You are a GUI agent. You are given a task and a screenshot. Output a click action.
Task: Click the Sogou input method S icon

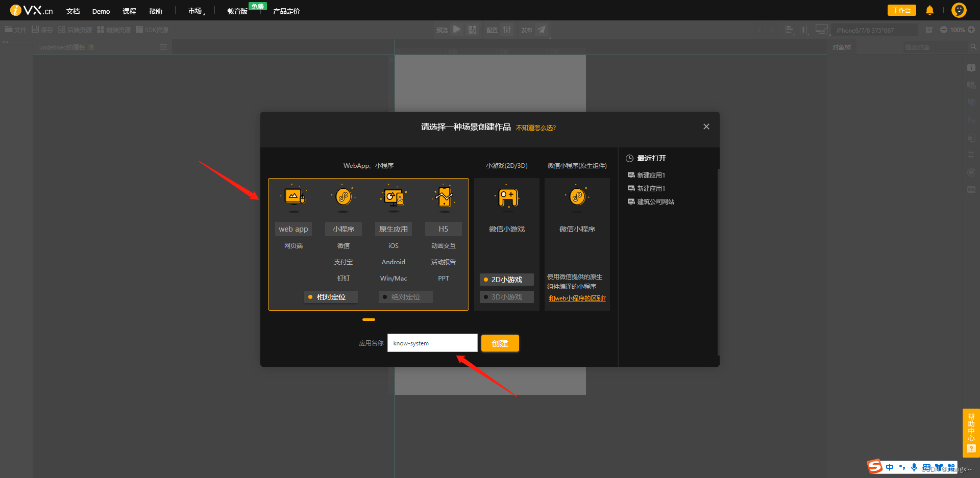click(x=875, y=466)
